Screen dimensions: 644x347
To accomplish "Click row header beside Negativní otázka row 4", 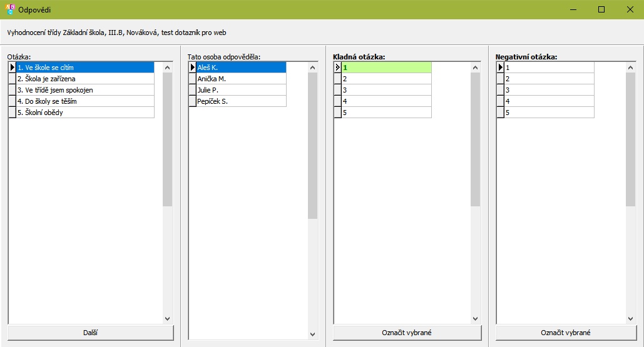I will point(500,101).
